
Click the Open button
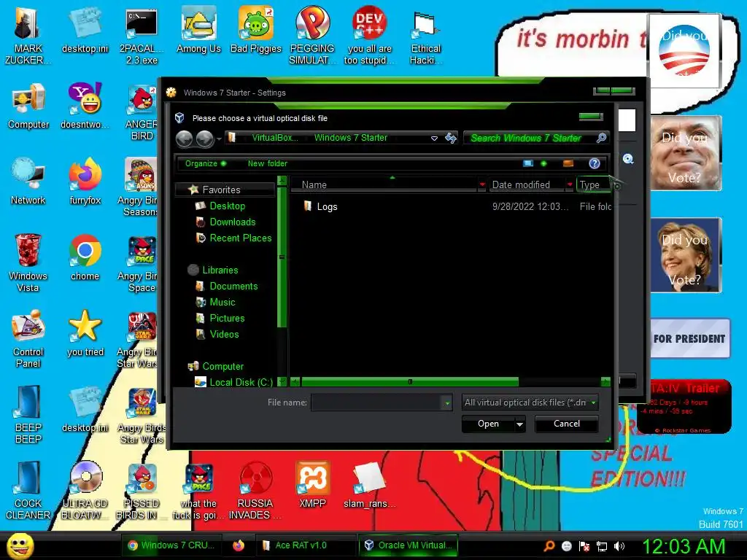pyautogui.click(x=488, y=424)
